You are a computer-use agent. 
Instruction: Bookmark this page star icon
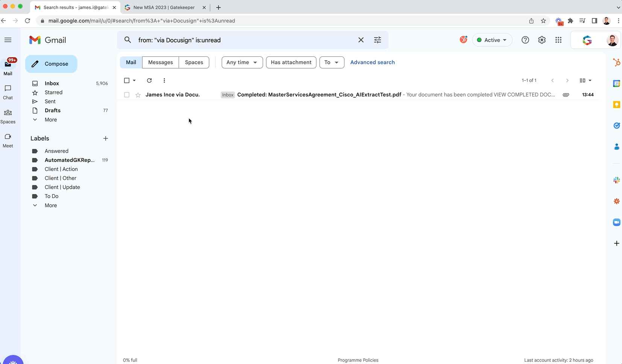click(543, 21)
